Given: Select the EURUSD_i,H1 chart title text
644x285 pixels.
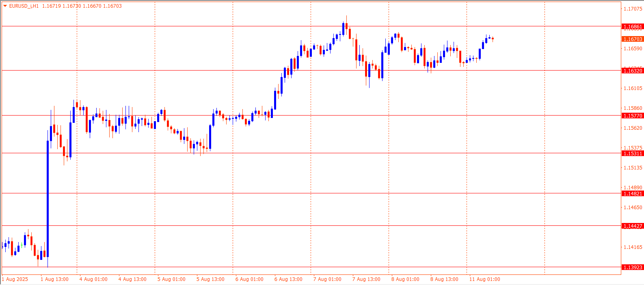Looking at the screenshot, I should point(24,6).
